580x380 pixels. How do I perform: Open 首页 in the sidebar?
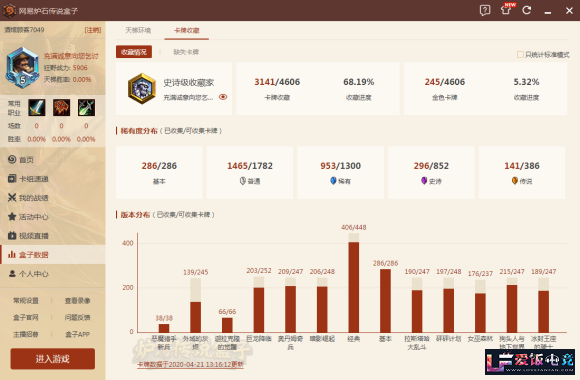tap(53, 159)
